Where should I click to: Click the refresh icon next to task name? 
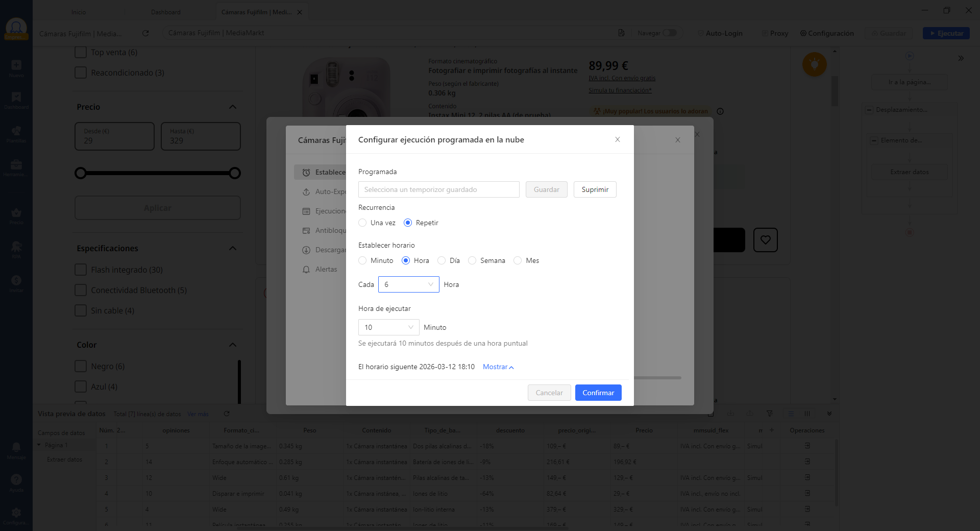(145, 33)
